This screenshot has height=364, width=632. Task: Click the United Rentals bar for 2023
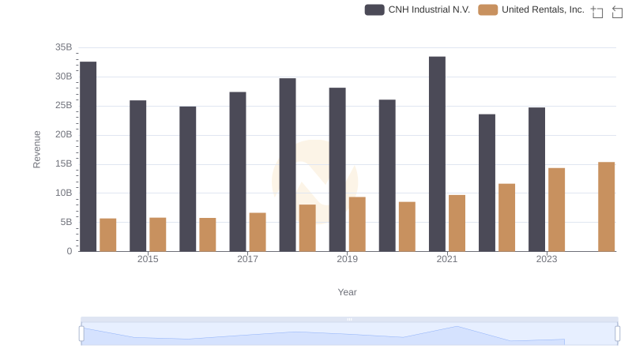557,210
